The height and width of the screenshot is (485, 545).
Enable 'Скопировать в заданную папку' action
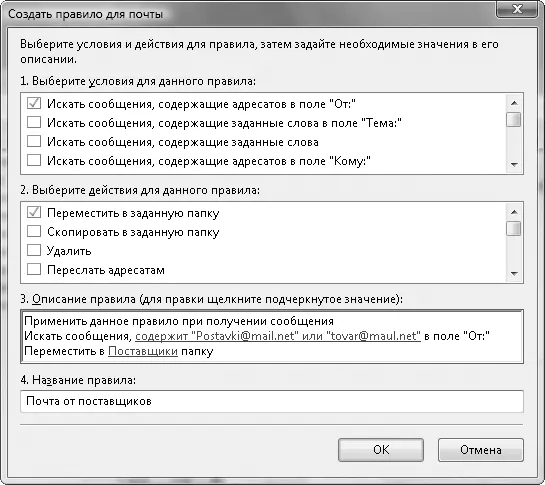click(x=34, y=231)
